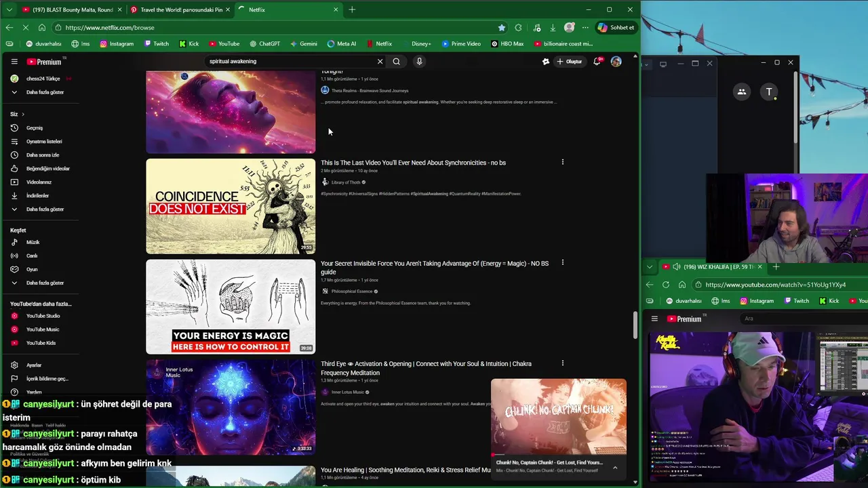The width and height of the screenshot is (868, 488).
Task: Switch to Travel the World Pinterest tab
Action: (180, 9)
